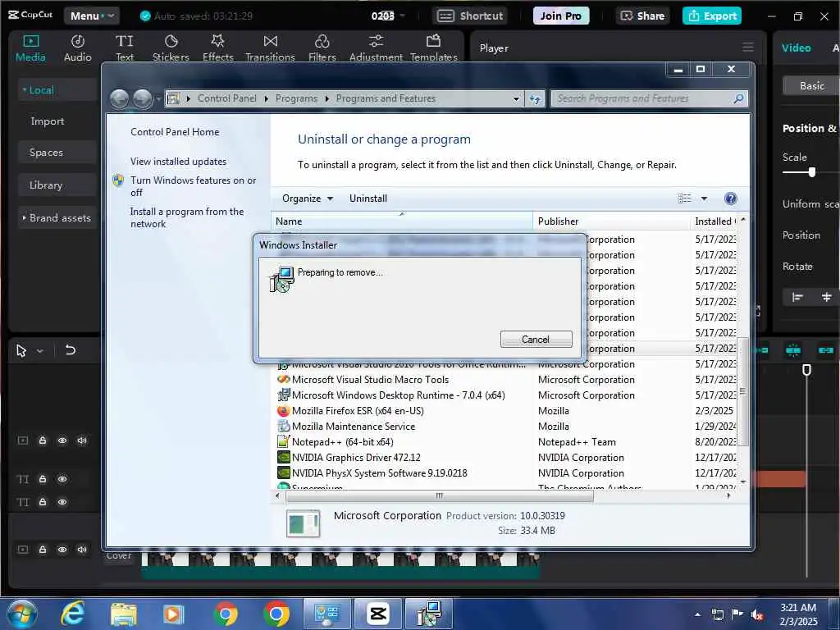This screenshot has width=840, height=630.
Task: Click the refresh icon next to the address bar
Action: pos(535,98)
